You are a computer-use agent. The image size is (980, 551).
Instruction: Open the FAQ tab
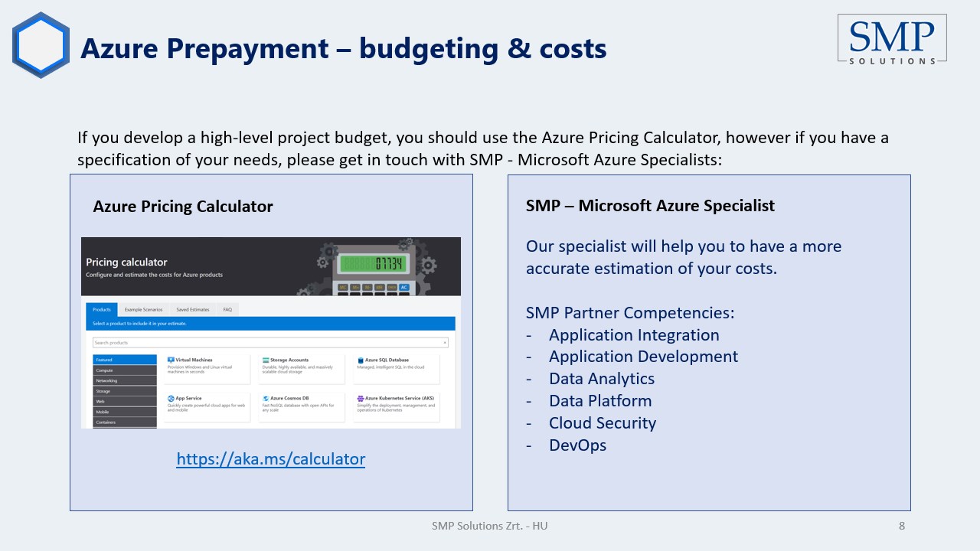pyautogui.click(x=227, y=309)
